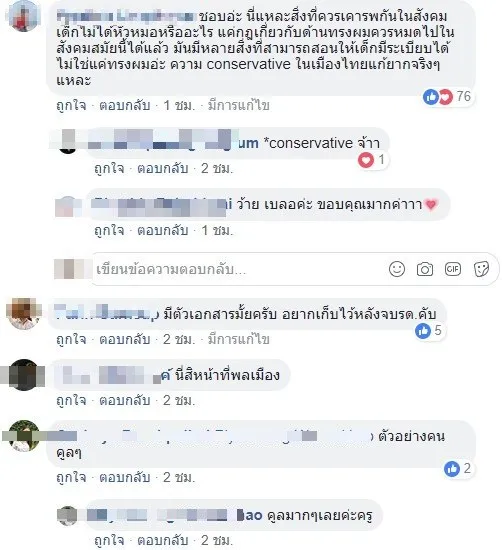Open timestamp 2 ชม. of ตัวอย่างคนคูลๆ comment
The width and height of the screenshot is (502, 550).
coord(179,477)
